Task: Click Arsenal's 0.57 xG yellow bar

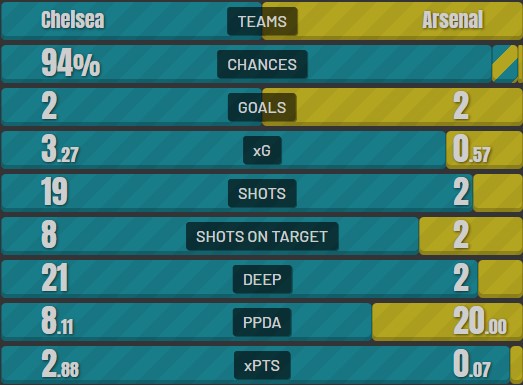Action: point(484,150)
